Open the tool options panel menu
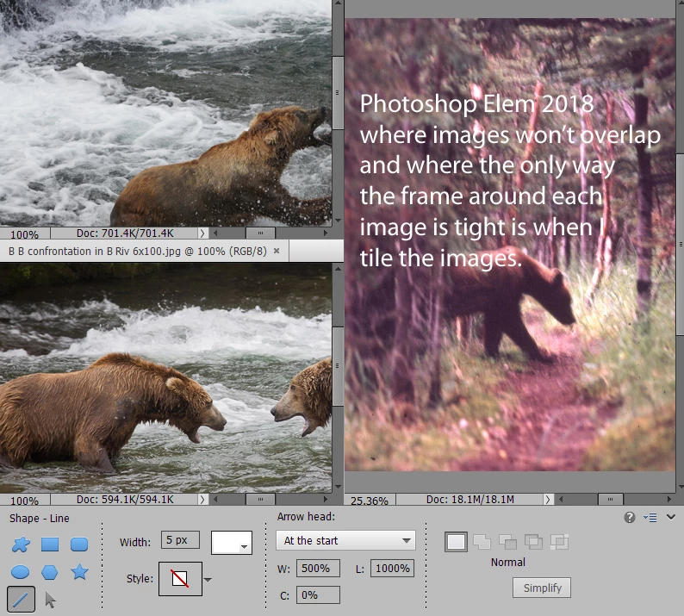The width and height of the screenshot is (684, 616). click(x=650, y=518)
